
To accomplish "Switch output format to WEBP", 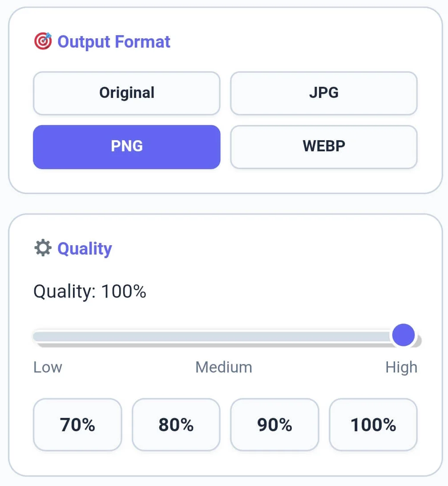I will click(323, 147).
